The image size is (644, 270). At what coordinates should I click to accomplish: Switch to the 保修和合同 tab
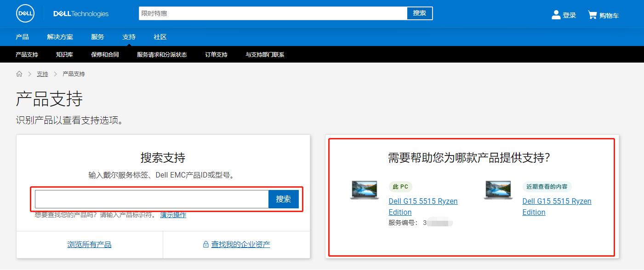point(105,54)
